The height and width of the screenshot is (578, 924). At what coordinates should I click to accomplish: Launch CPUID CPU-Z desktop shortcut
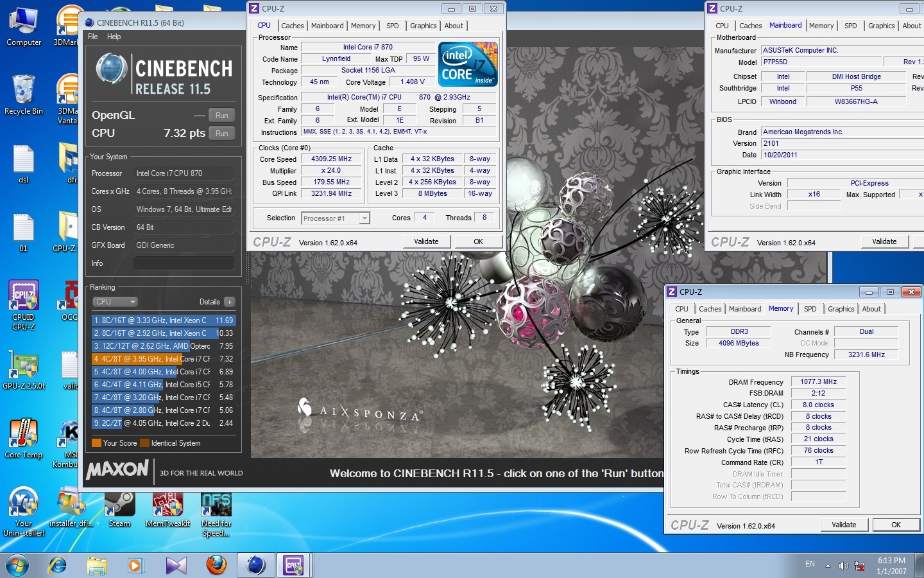coord(24,305)
